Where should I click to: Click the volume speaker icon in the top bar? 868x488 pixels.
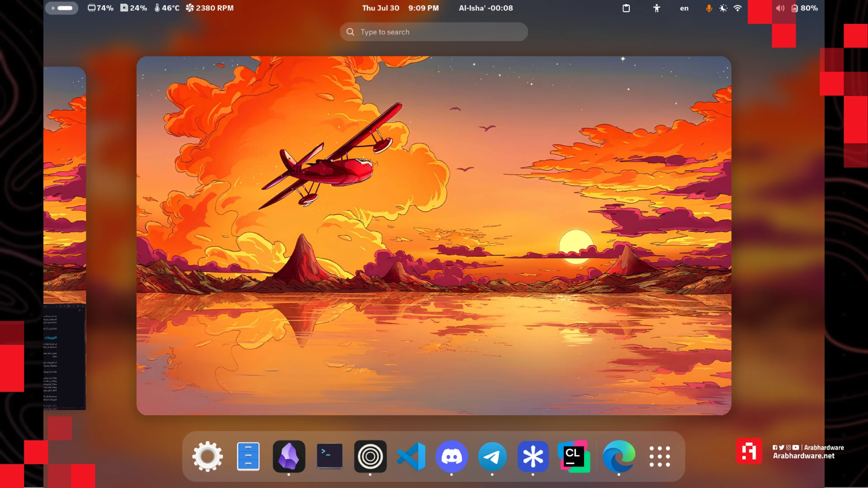click(x=780, y=8)
